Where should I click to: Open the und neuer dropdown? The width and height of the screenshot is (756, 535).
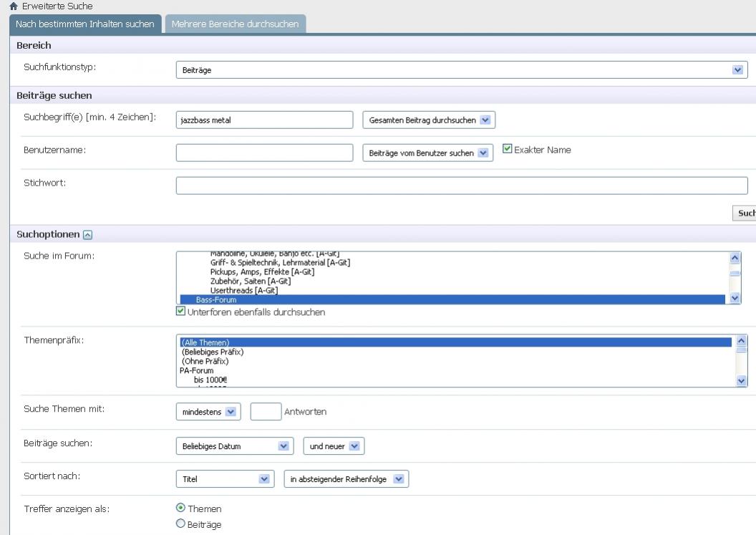point(334,445)
